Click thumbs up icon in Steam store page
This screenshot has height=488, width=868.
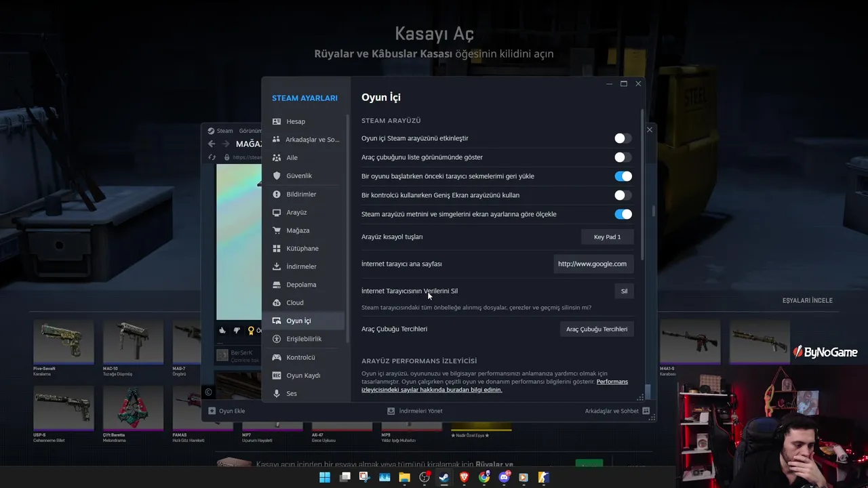click(x=222, y=330)
